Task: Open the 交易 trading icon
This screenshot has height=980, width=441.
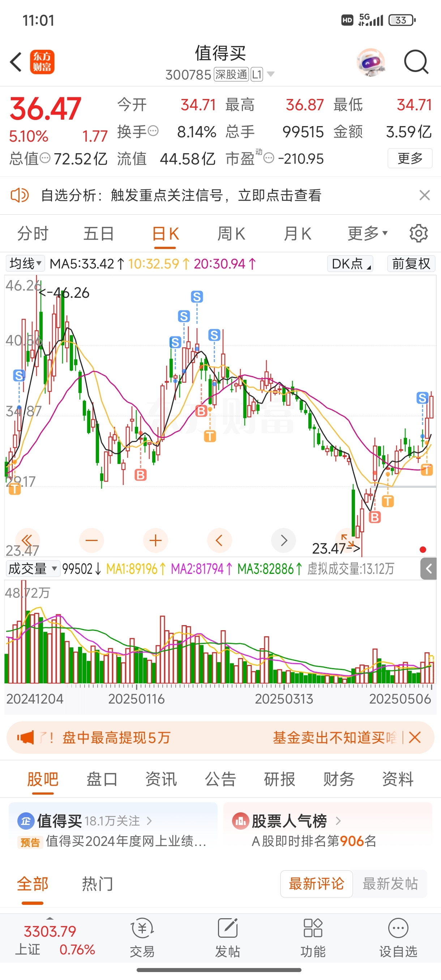Action: [142, 937]
